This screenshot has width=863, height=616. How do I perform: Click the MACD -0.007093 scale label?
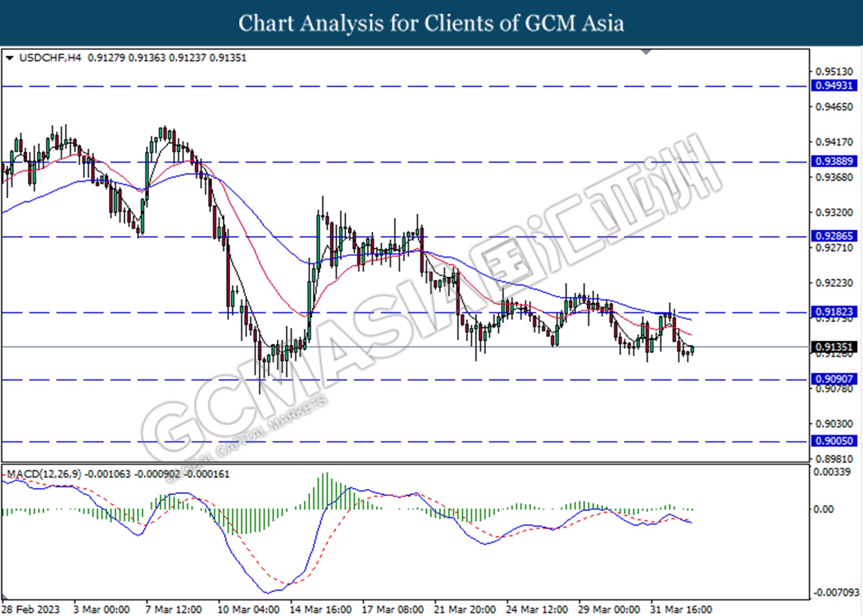tap(837, 593)
